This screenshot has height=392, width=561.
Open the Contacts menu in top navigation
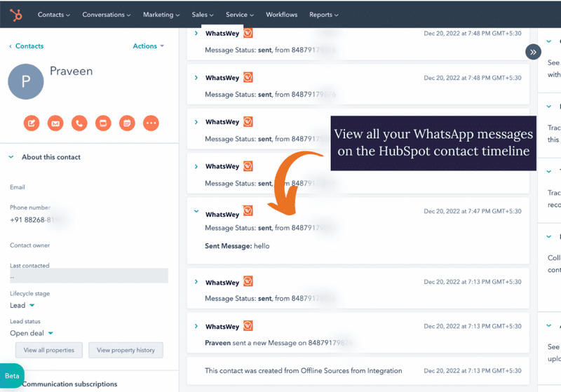click(x=54, y=15)
